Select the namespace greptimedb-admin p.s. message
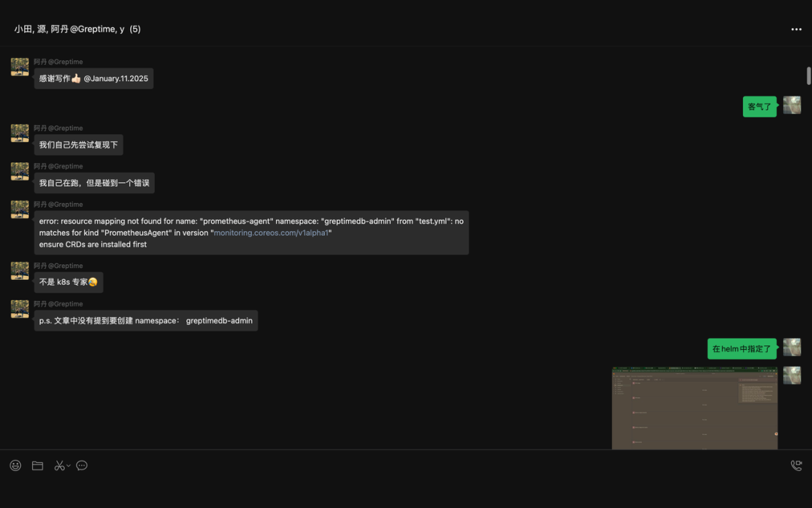The height and width of the screenshot is (508, 812). 146,321
